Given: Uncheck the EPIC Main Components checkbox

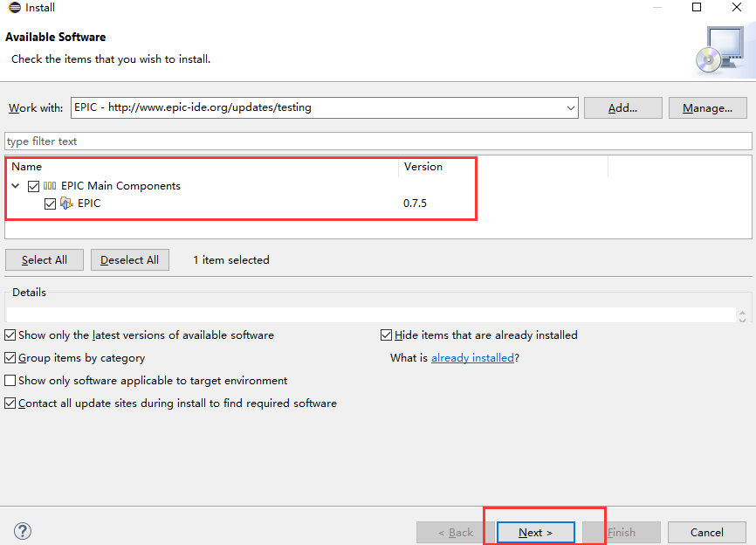Looking at the screenshot, I should point(33,186).
